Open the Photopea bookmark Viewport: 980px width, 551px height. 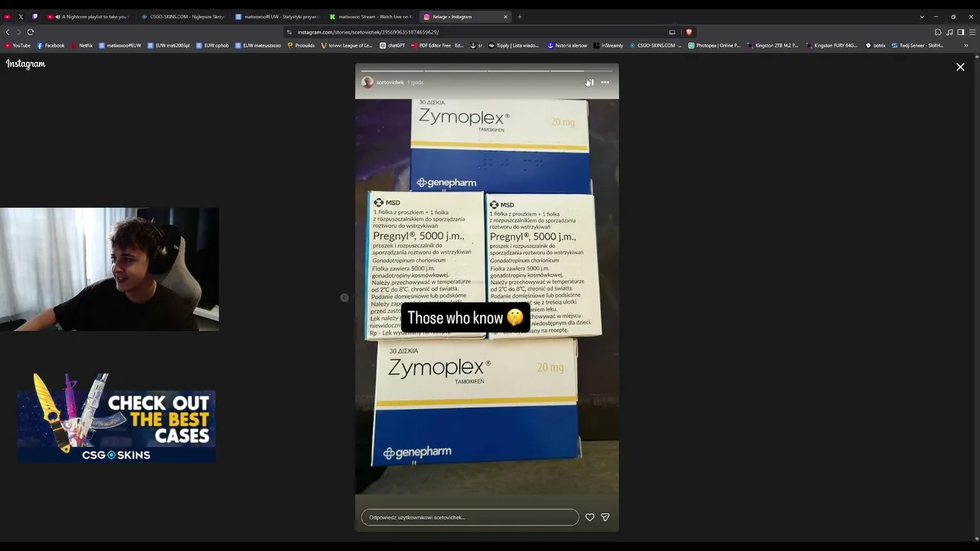pos(714,45)
